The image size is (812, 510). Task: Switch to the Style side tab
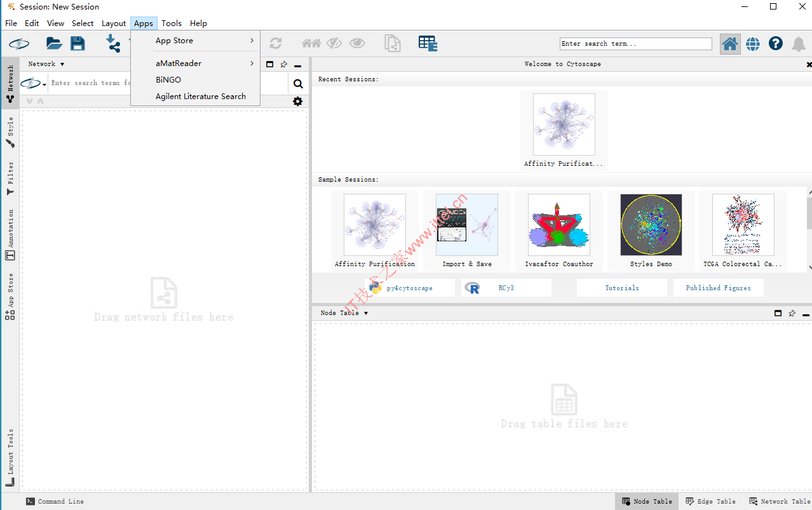[x=10, y=132]
